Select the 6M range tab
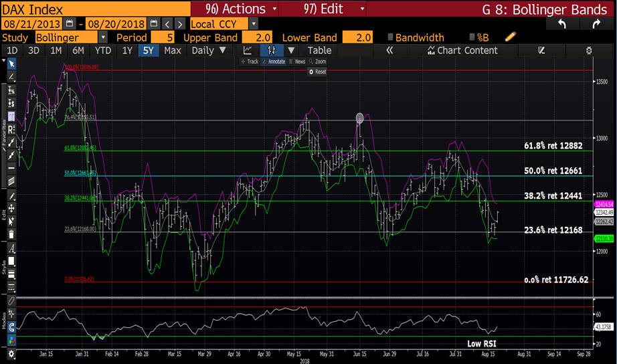 point(78,50)
